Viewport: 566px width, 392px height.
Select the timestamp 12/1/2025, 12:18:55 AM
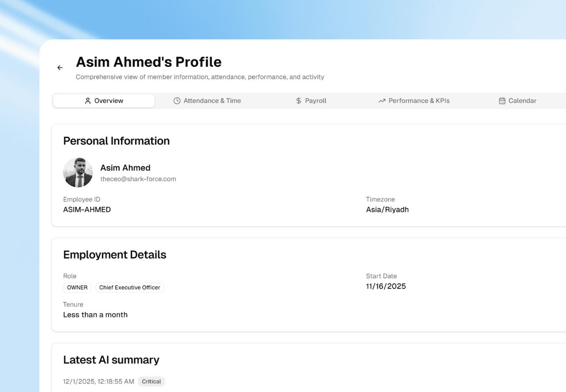click(99, 381)
